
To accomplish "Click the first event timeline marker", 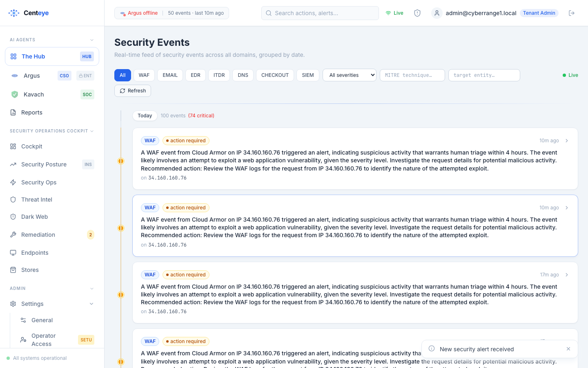I will tap(121, 161).
